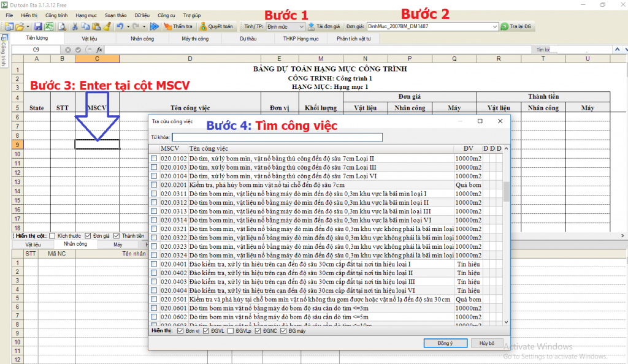The width and height of the screenshot is (628, 364).
Task: Click the Undo arrow icon
Action: [120, 27]
